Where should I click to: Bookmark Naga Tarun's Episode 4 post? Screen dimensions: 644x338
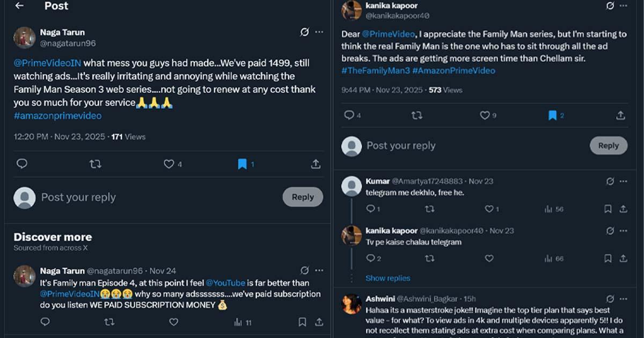click(x=302, y=322)
